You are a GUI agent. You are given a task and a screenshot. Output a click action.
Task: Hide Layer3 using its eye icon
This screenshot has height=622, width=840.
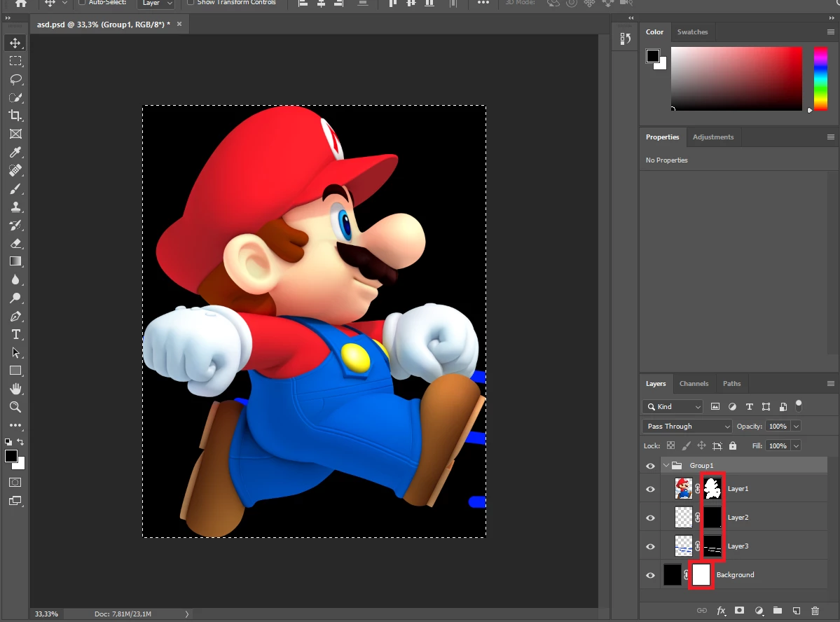[650, 546]
